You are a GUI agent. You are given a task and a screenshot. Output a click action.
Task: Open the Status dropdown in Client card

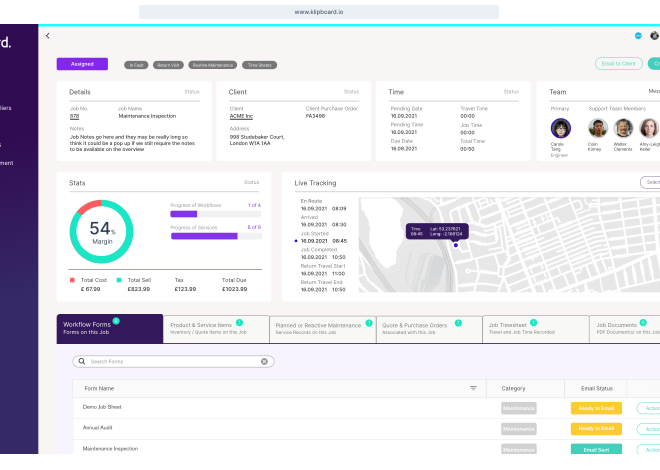(x=351, y=92)
